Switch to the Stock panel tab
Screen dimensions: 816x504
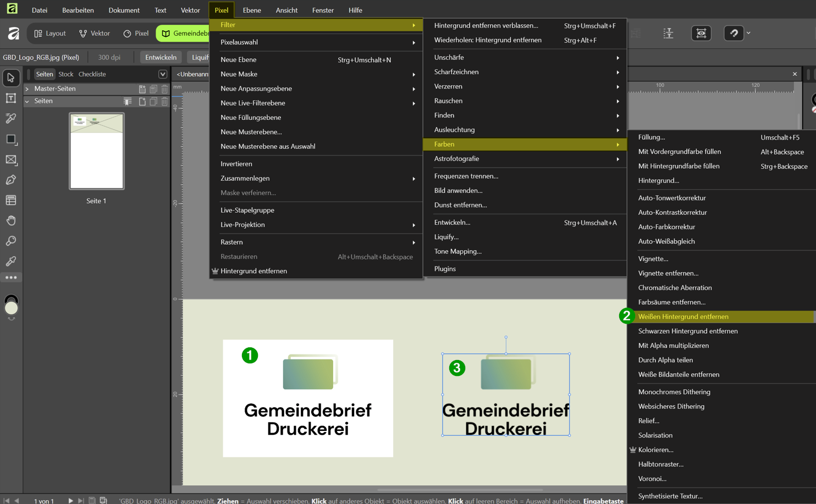pos(65,74)
